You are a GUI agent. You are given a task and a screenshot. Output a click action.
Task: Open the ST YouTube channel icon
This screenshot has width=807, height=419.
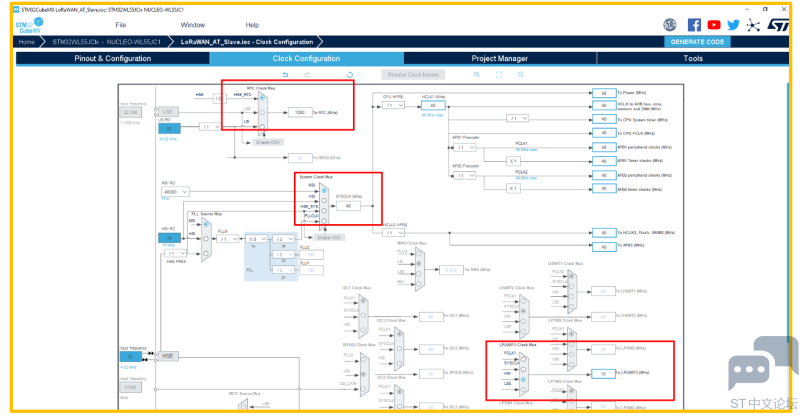tap(714, 25)
